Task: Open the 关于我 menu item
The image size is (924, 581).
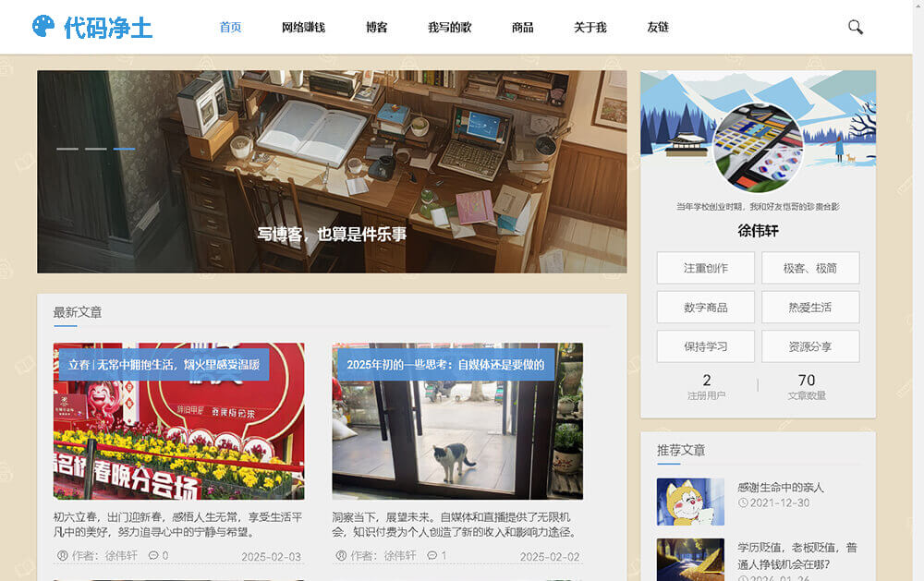Action: 589,28
